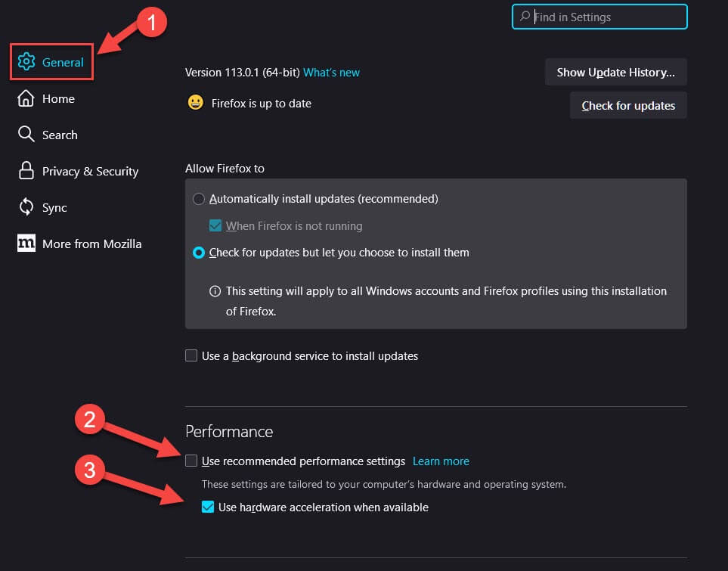This screenshot has height=571, width=728.
Task: Click the Sync arrows icon
Action: tap(26, 206)
